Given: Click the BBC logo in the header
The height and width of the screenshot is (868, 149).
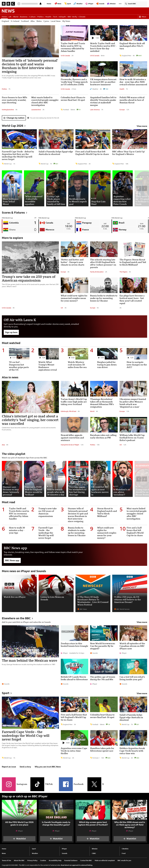Looking at the screenshot, I should [x=8, y=4].
